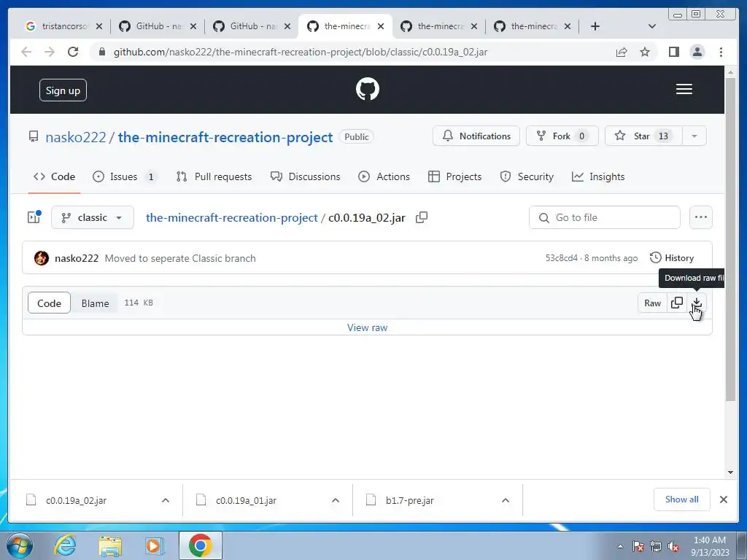Reload the page in Chrome
747x560 pixels.
73,52
